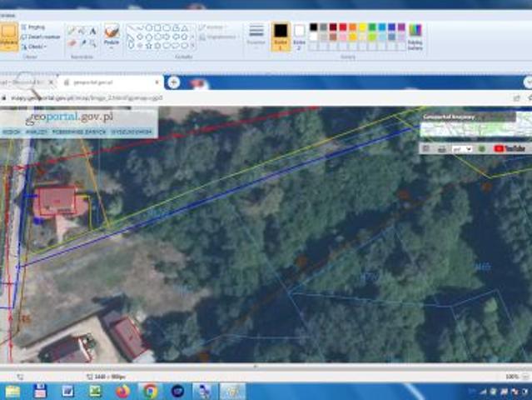Open the WIDOK menu in Geoportal
The width and height of the screenshot is (532, 400).
pos(12,132)
